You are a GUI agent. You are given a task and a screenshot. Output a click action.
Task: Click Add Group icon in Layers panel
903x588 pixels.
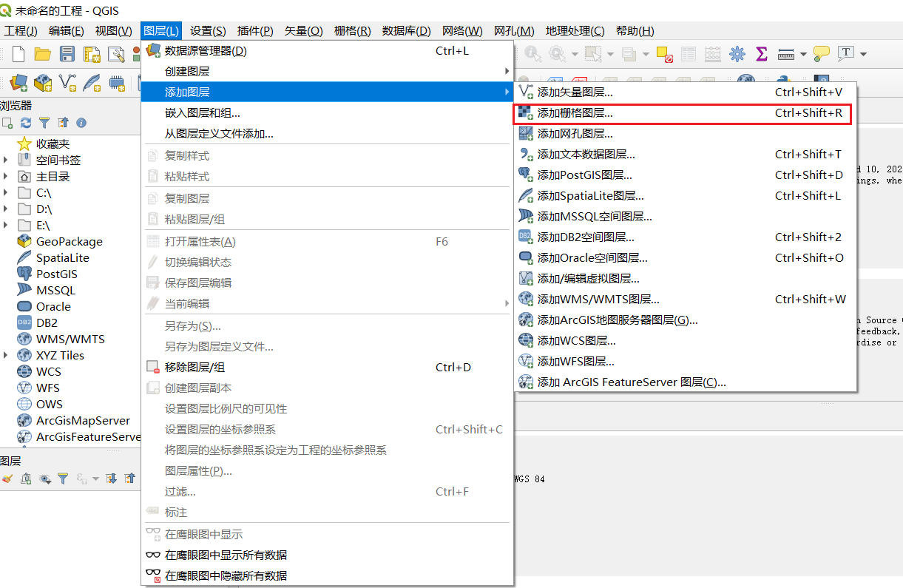26,479
